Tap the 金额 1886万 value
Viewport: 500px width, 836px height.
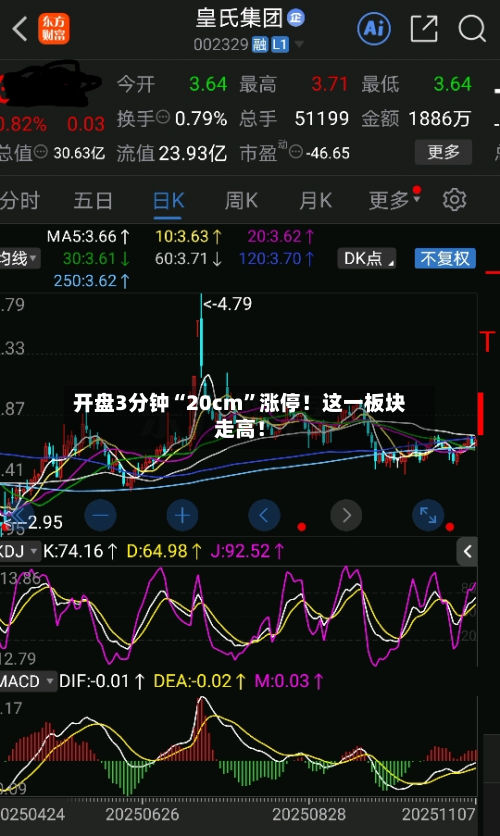440,118
